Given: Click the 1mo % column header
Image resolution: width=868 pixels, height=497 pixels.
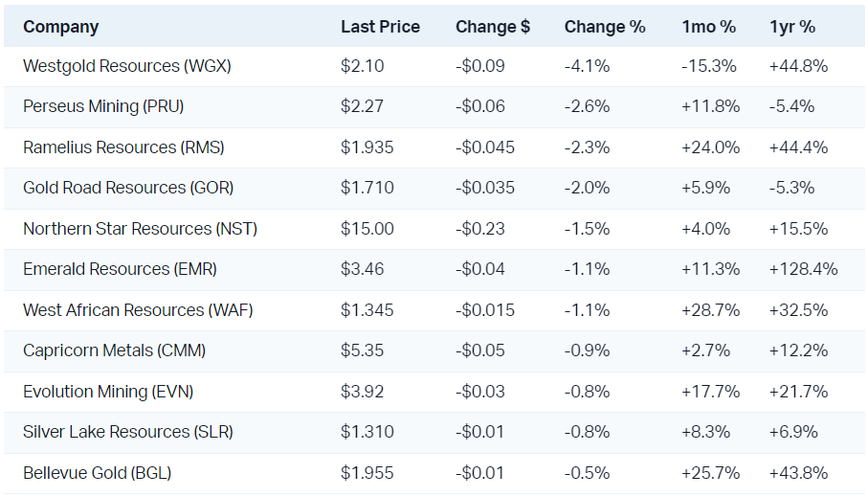Looking at the screenshot, I should (709, 27).
